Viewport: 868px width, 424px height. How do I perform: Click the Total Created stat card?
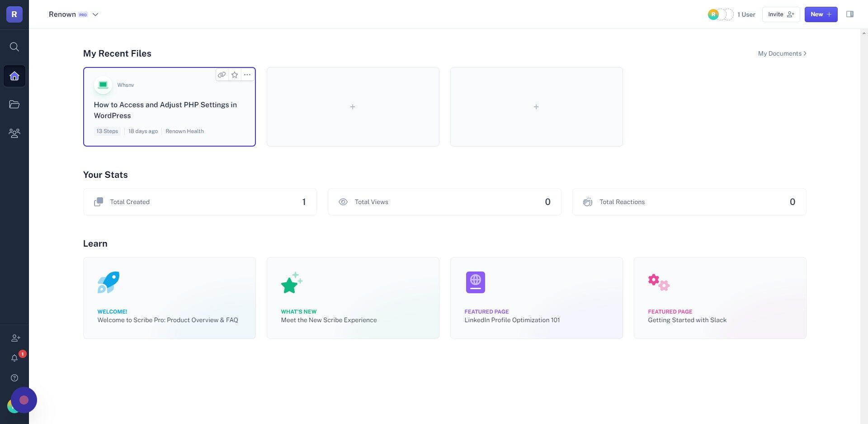pyautogui.click(x=200, y=202)
